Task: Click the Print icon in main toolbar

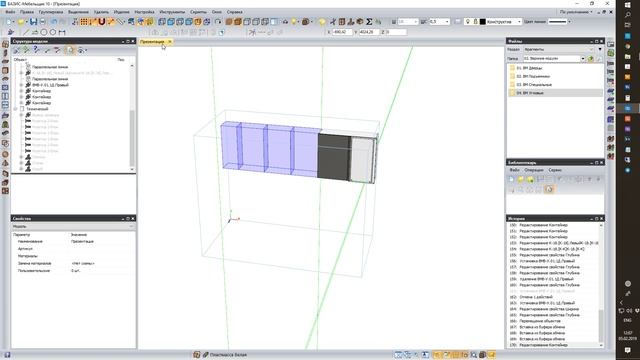Action: coord(42,22)
